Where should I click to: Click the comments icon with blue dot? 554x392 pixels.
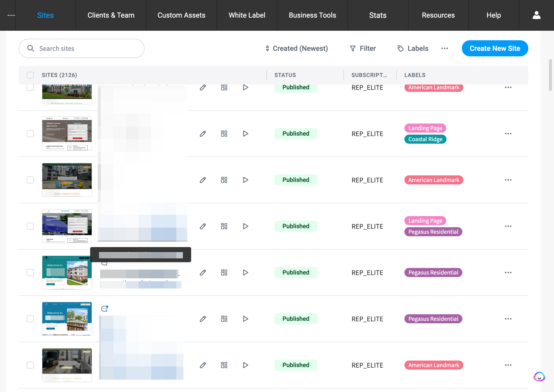[x=105, y=308]
